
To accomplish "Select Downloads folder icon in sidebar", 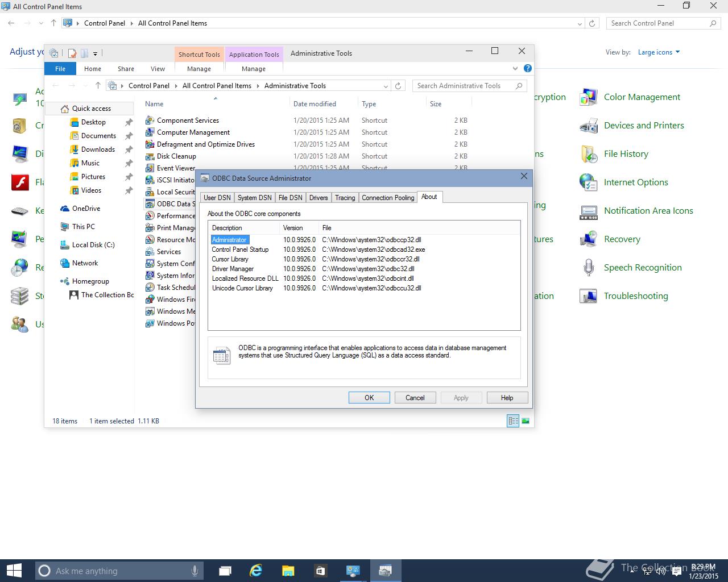I will [74, 149].
